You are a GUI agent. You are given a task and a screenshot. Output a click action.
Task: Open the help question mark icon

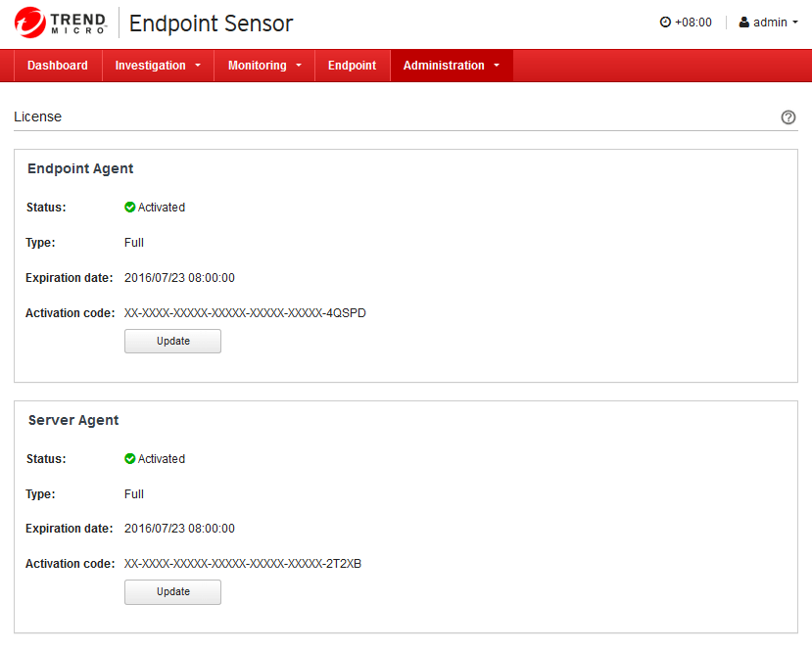[x=788, y=117]
